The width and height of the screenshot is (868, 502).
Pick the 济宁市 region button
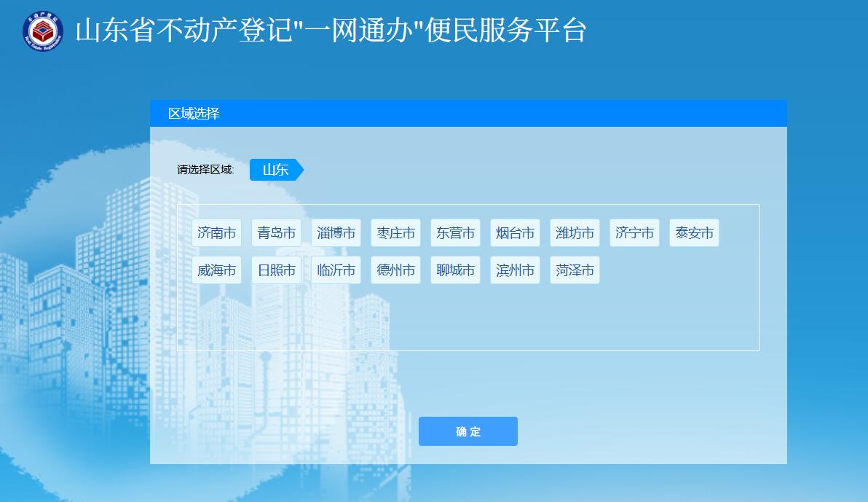pos(635,233)
